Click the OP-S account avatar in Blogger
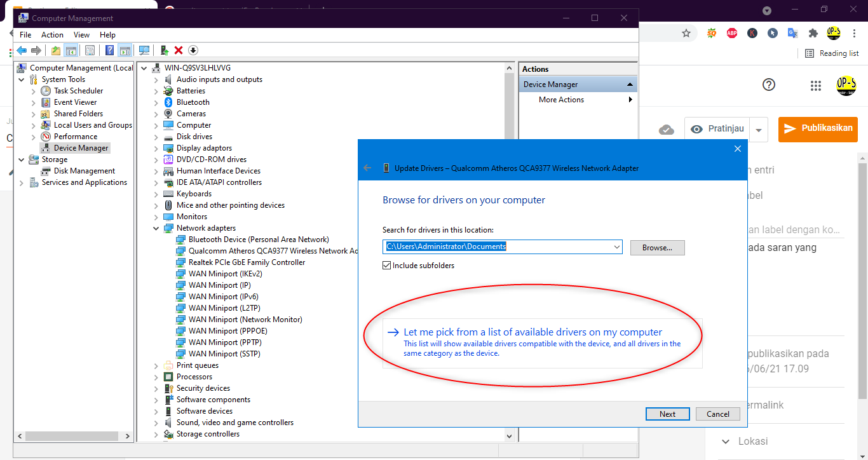Viewport: 868px width, 460px height. [846, 85]
